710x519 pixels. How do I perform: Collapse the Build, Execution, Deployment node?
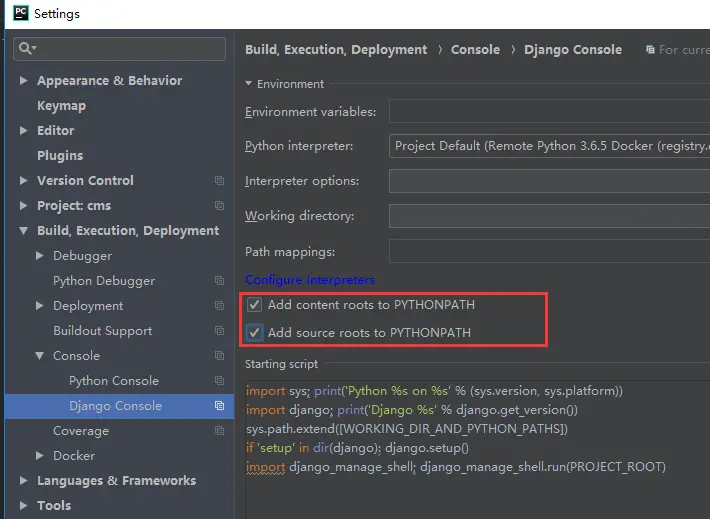[x=24, y=231]
